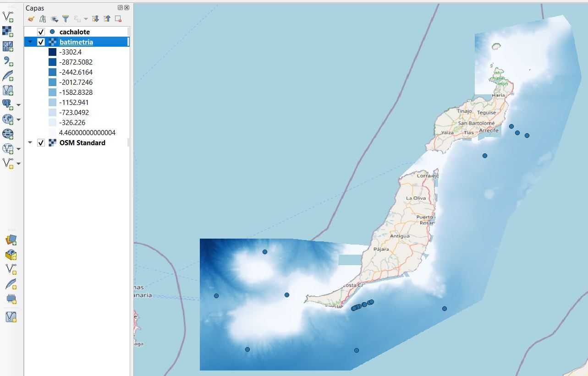Toggle visibility of the batimetria layer
Viewport: 588px width, 376px height.
pos(41,42)
